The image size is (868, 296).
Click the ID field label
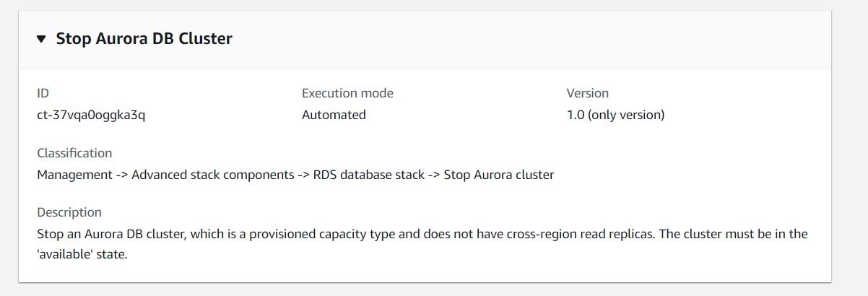click(43, 93)
